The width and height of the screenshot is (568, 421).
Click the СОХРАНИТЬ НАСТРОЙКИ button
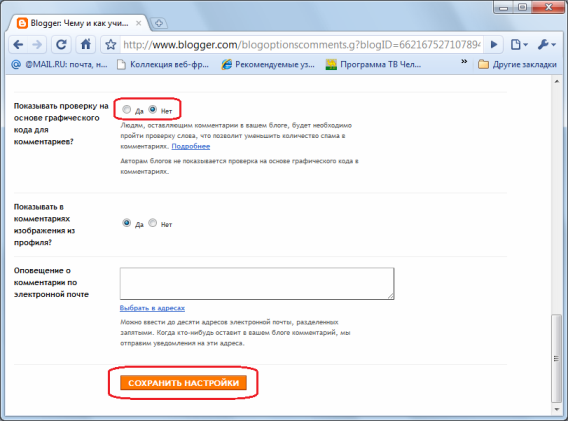click(183, 383)
